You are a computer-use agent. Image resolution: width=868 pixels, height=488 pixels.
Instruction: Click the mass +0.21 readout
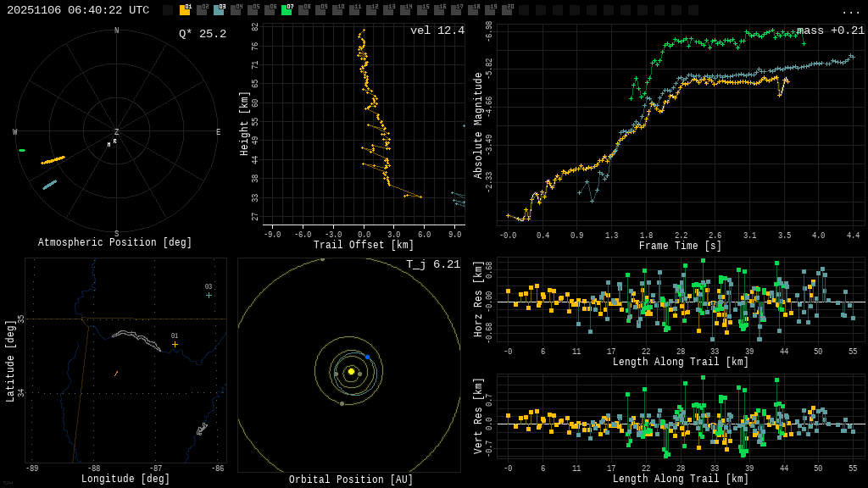pyautogui.click(x=831, y=30)
